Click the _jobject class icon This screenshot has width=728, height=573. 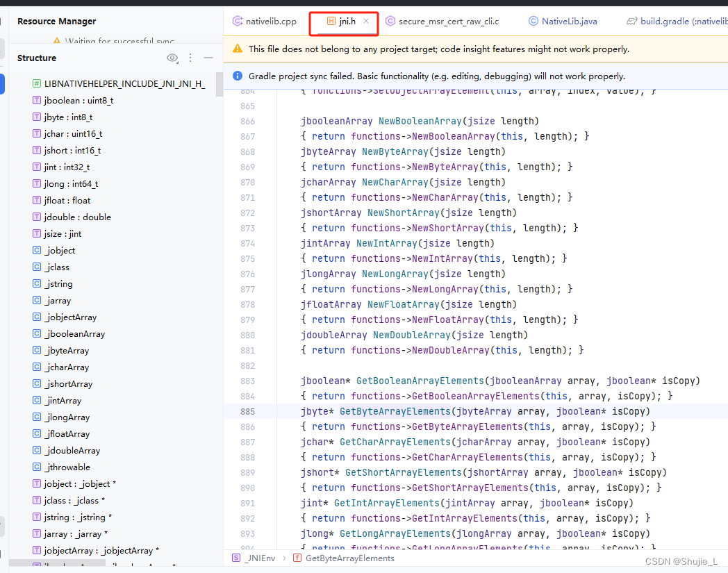37,250
